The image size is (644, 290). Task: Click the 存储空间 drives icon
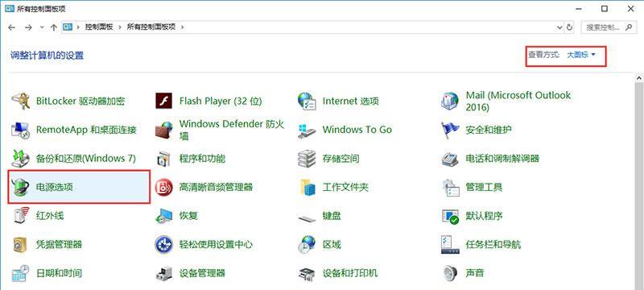click(x=307, y=159)
